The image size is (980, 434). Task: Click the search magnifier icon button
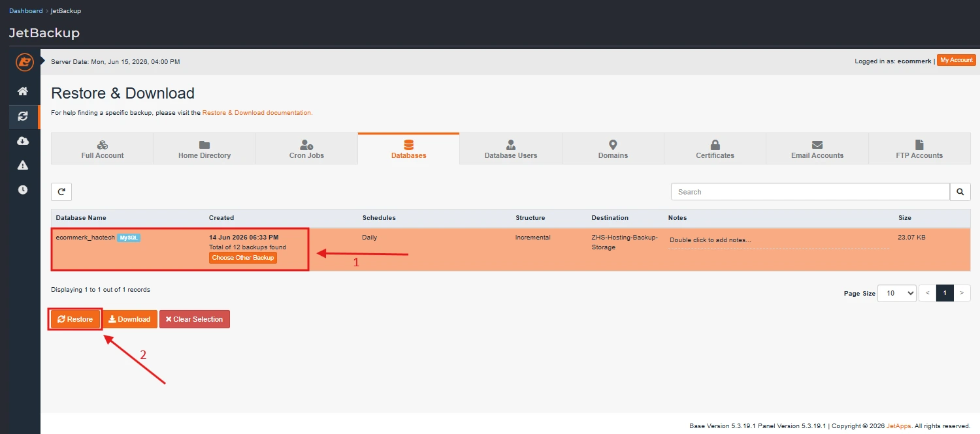[960, 192]
